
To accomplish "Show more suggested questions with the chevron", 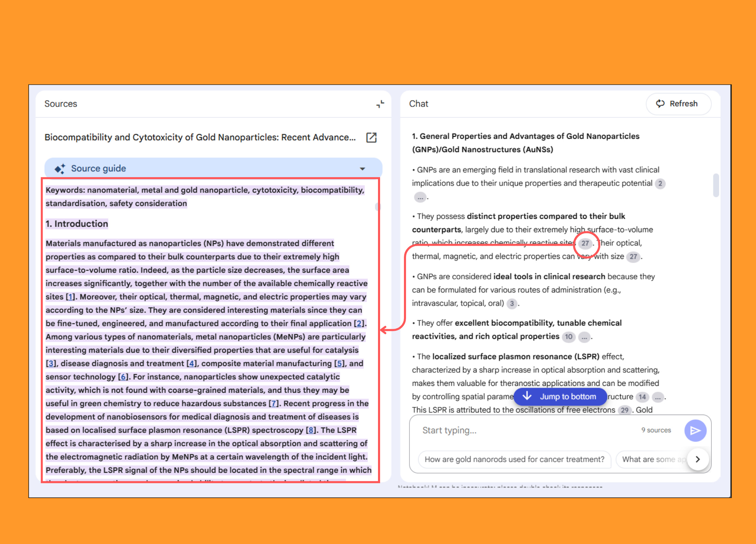I will click(698, 459).
